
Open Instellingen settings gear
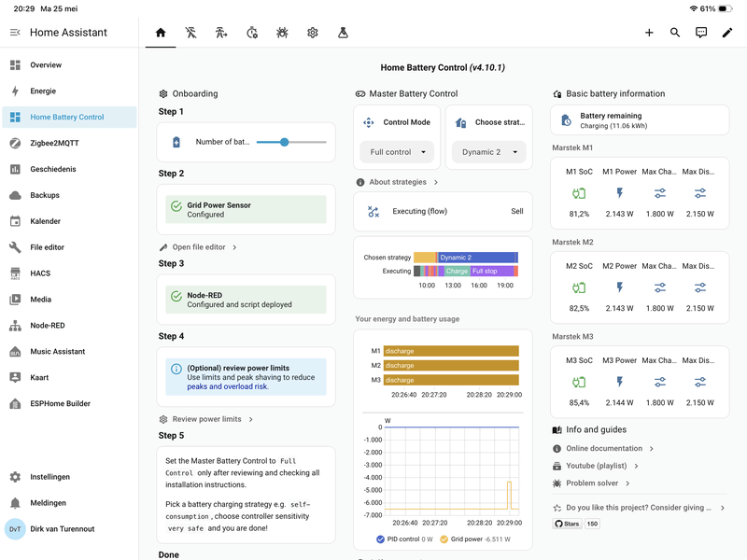tap(15, 477)
